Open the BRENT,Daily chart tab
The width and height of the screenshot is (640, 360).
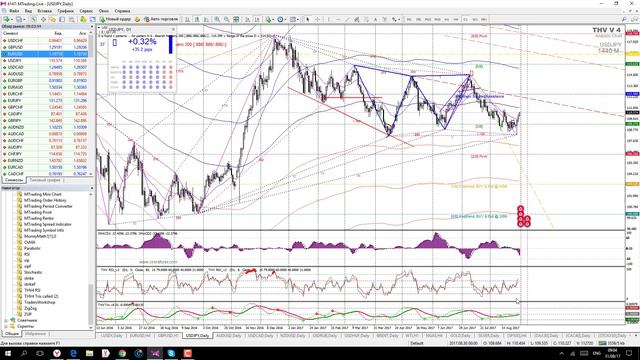click(x=387, y=336)
